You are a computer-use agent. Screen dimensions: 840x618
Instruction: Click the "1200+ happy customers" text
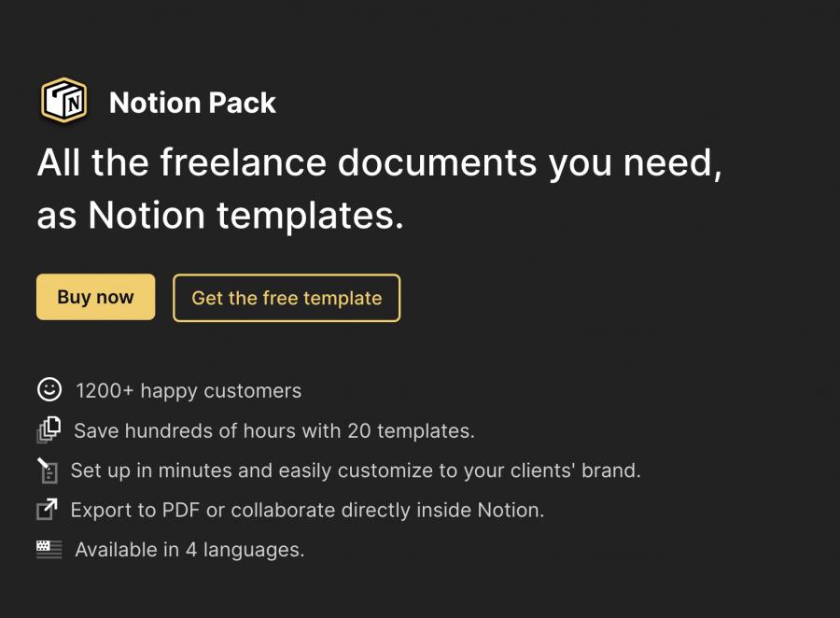pyautogui.click(x=189, y=390)
